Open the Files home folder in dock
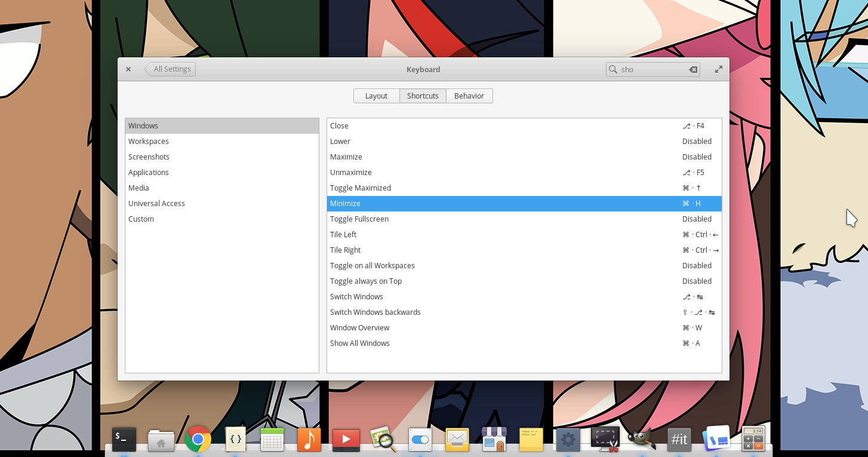Screen dimensions: 868x457 [x=161, y=440]
